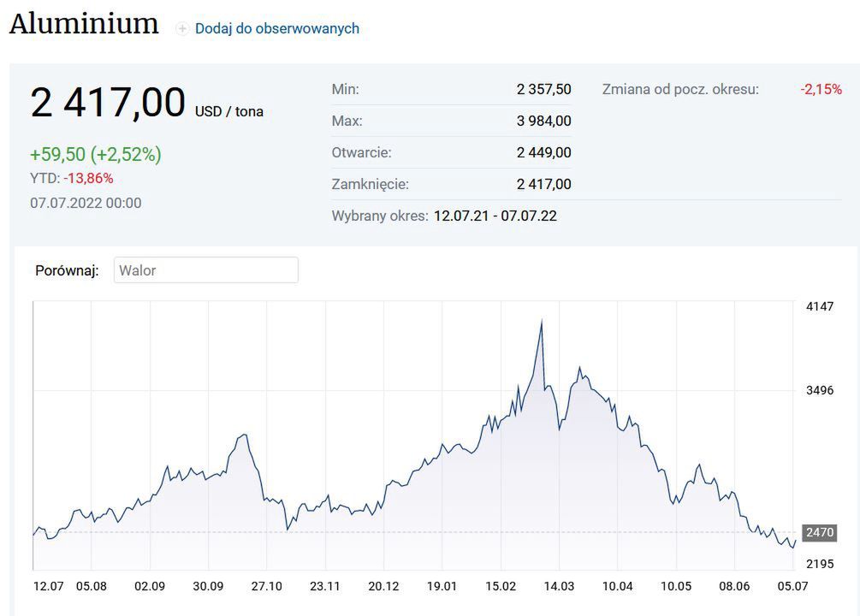Click the 3496 y-axis label
Viewport: 860px width, 616px height.
tap(820, 390)
